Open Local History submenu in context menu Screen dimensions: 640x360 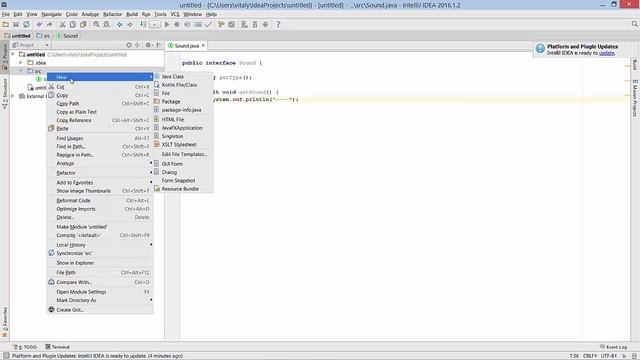pyautogui.click(x=100, y=245)
